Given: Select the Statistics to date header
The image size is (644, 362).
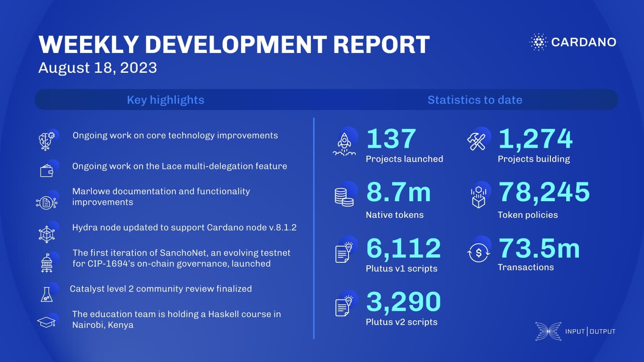Looking at the screenshot, I should click(475, 100).
